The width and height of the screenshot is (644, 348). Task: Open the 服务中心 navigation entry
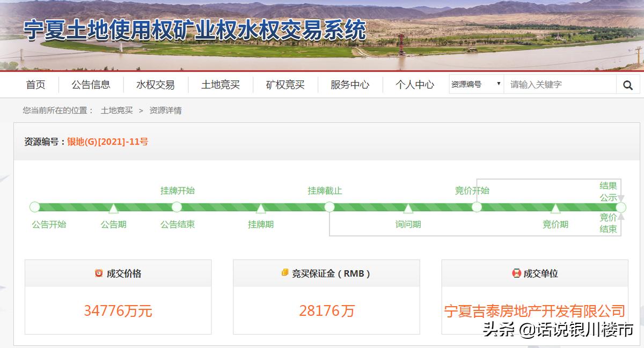(349, 84)
